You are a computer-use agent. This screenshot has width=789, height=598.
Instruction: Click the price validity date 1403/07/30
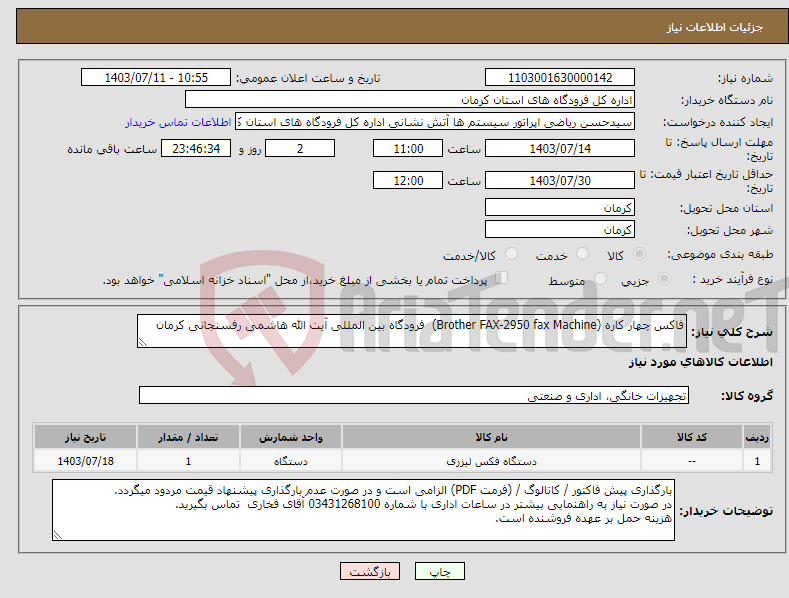click(x=560, y=180)
